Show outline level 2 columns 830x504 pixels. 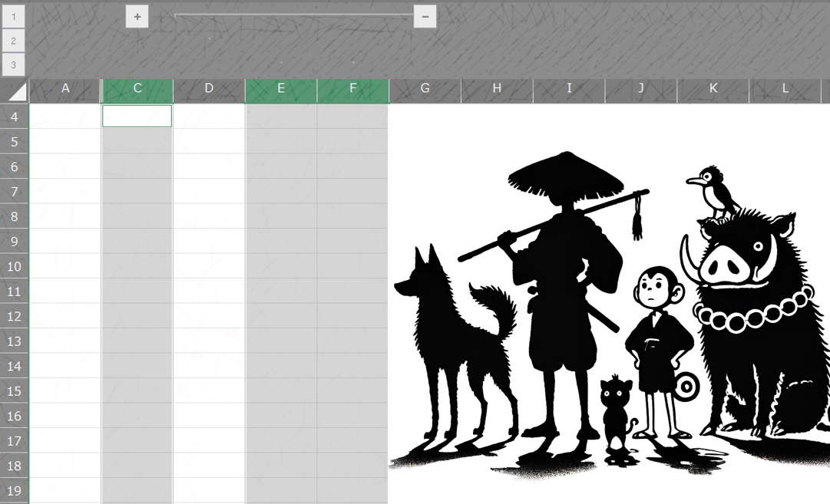coord(14,41)
